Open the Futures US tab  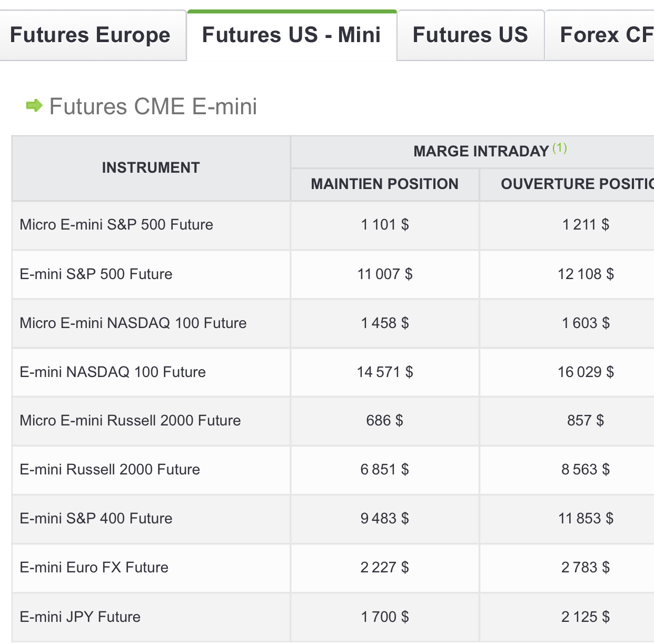(x=470, y=35)
